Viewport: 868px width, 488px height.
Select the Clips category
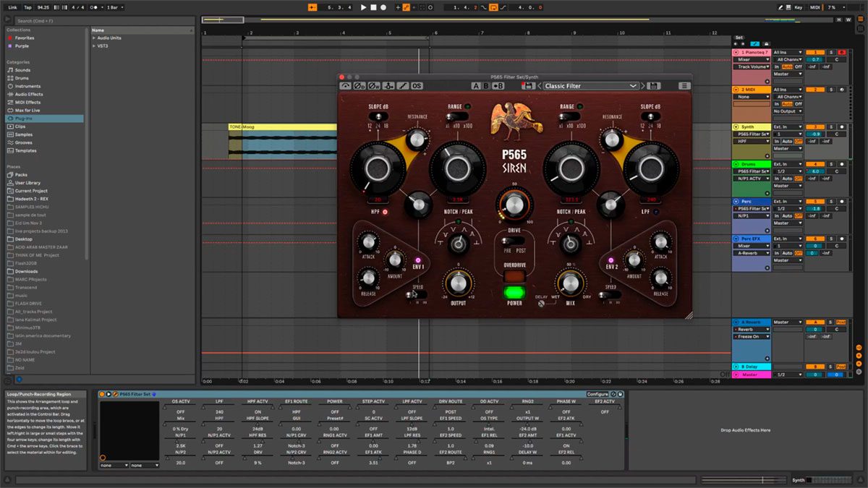20,126
